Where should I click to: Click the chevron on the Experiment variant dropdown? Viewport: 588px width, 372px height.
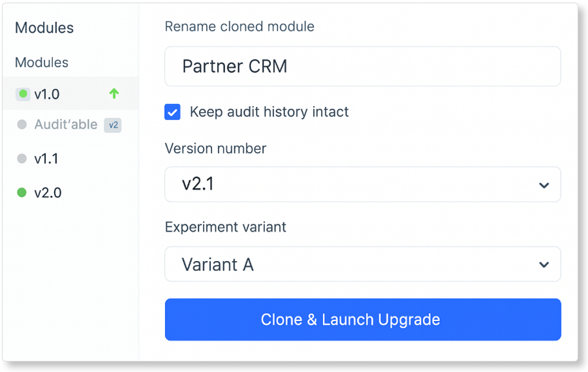tap(544, 265)
